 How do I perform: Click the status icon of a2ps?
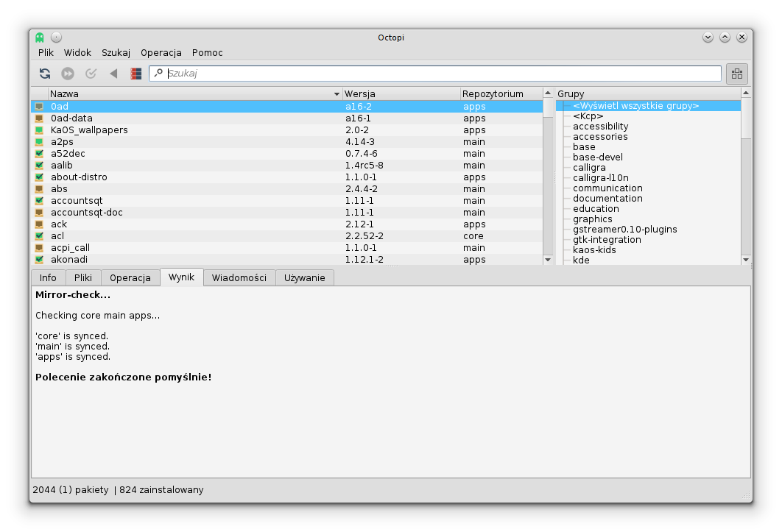click(40, 142)
